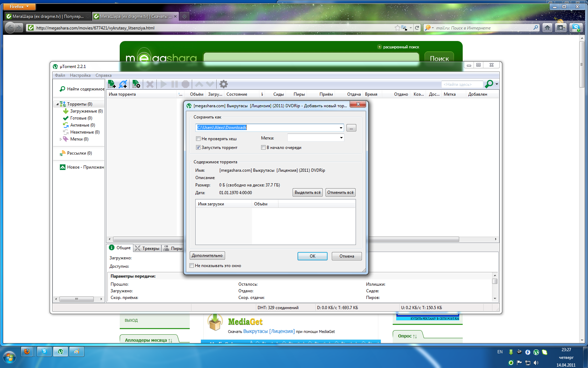588x368 pixels.
Task: Click 'расширенный поиск' link on megashara
Action: (401, 47)
